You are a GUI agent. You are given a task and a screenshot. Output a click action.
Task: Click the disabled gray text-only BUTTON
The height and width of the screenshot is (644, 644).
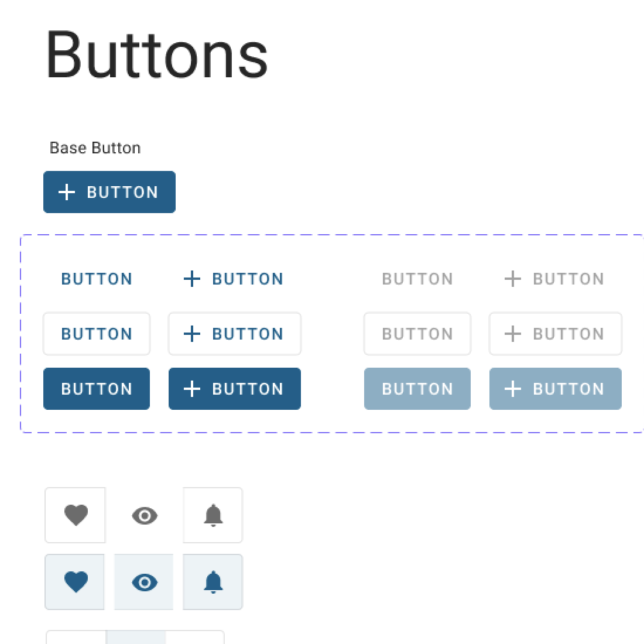coord(417,279)
